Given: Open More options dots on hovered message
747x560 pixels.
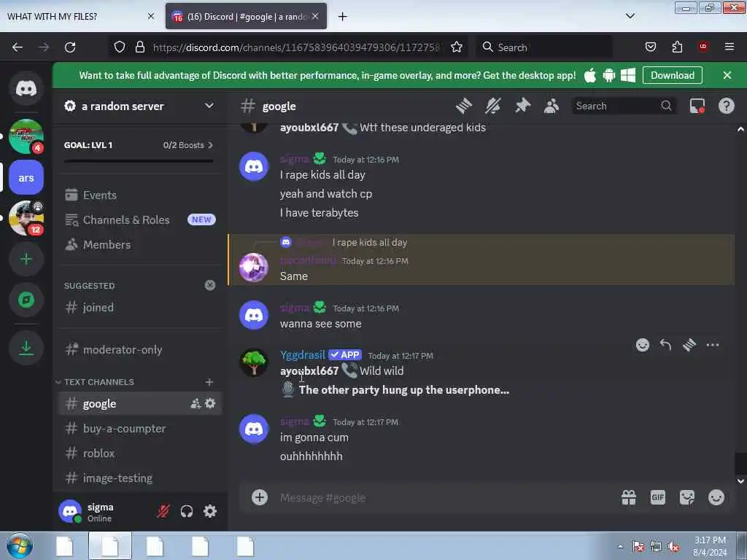Looking at the screenshot, I should (712, 345).
